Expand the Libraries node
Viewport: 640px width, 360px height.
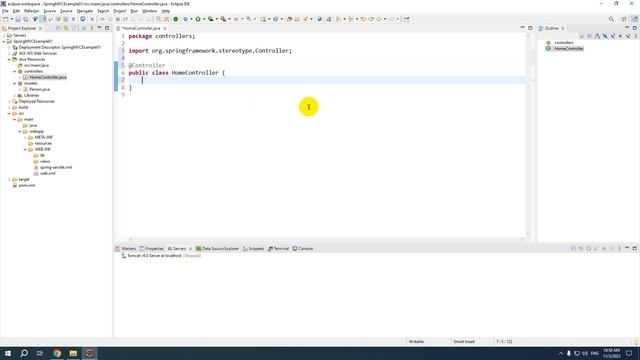[x=15, y=96]
